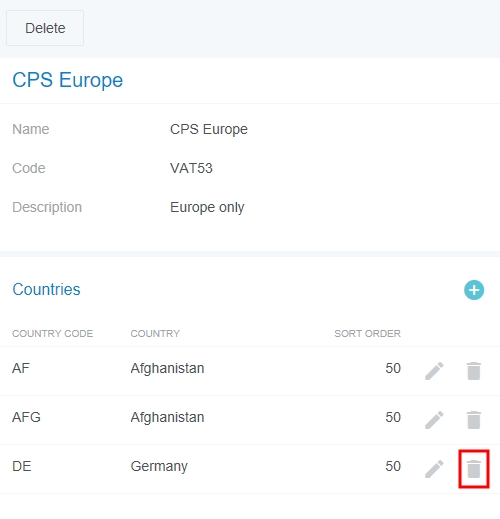
Task: Delete the DE Germany row
Action: [474, 469]
